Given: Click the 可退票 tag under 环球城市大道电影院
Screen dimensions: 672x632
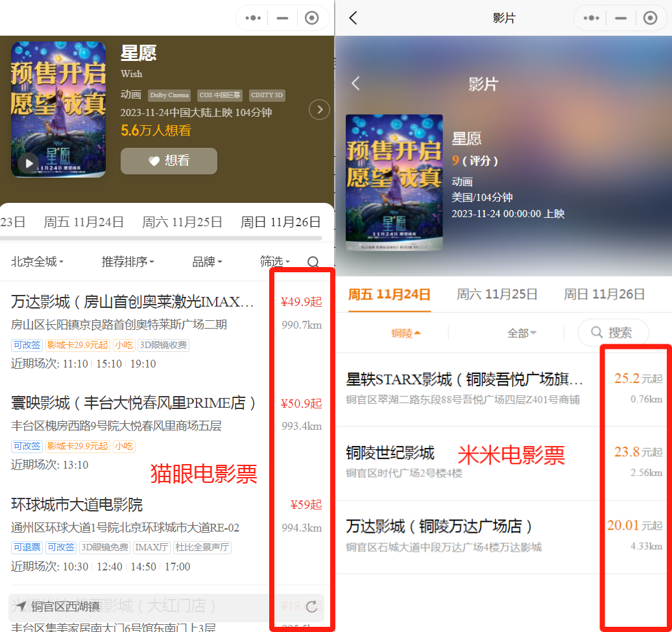Looking at the screenshot, I should click(27, 547).
